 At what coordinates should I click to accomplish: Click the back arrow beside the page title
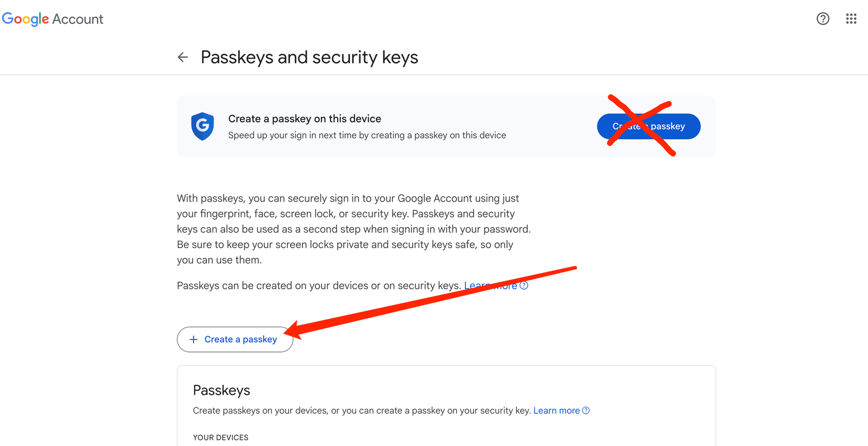coord(183,57)
